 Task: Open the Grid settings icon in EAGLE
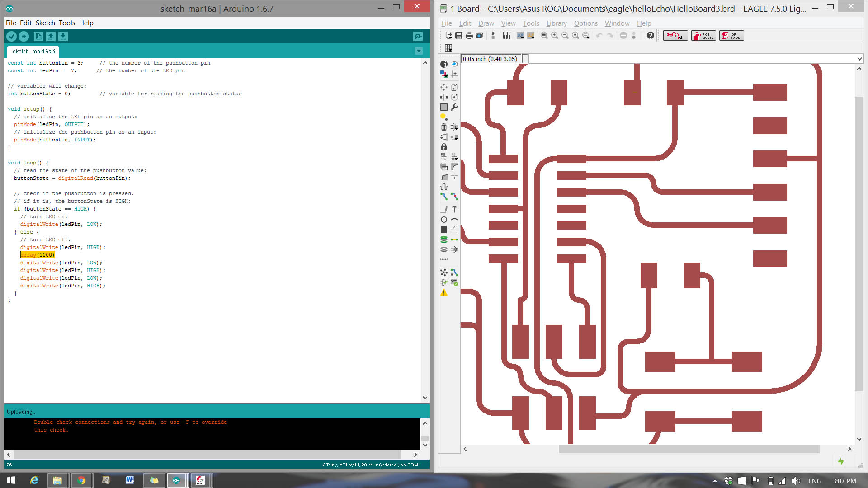(x=448, y=48)
